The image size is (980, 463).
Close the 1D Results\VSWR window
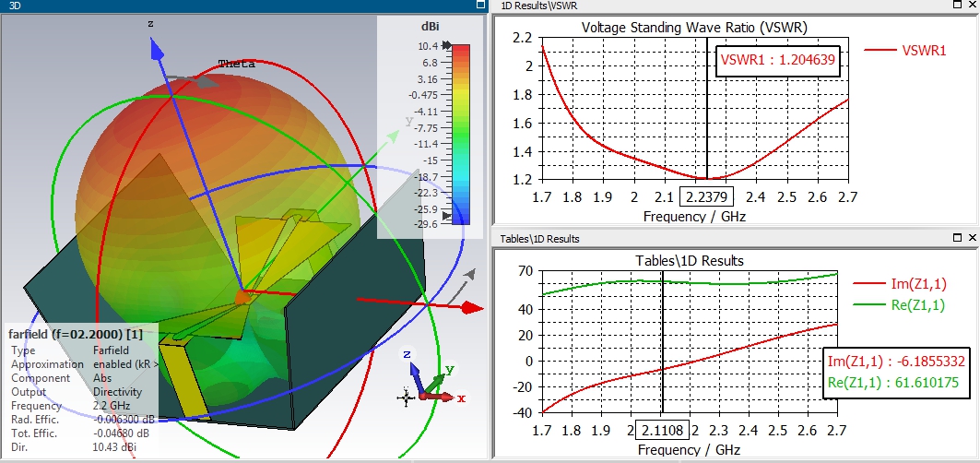pyautogui.click(x=973, y=5)
